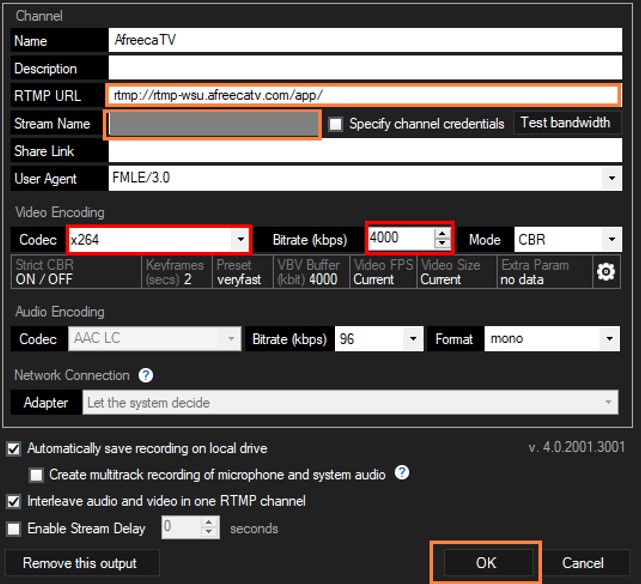Click the Cancel button

[583, 563]
